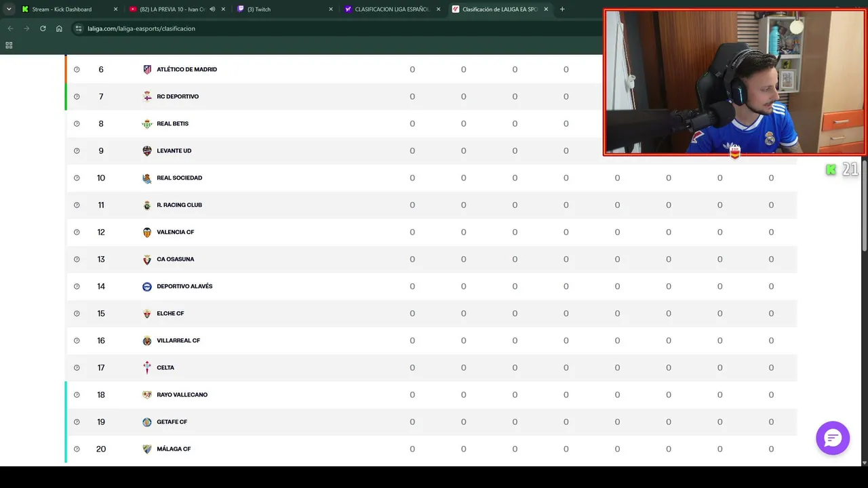Image resolution: width=868 pixels, height=488 pixels.
Task: Open the chat support bubble
Action: (833, 438)
